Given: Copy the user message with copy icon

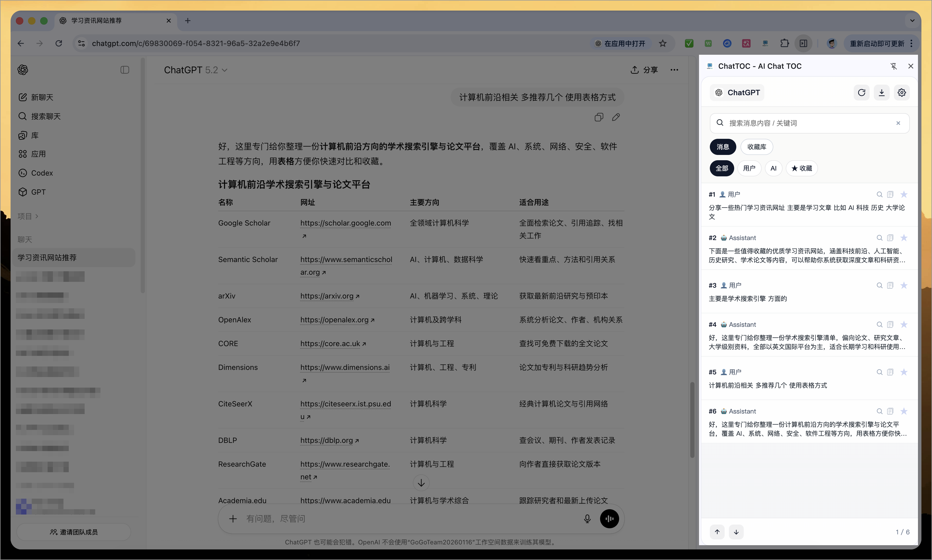Looking at the screenshot, I should click(599, 117).
